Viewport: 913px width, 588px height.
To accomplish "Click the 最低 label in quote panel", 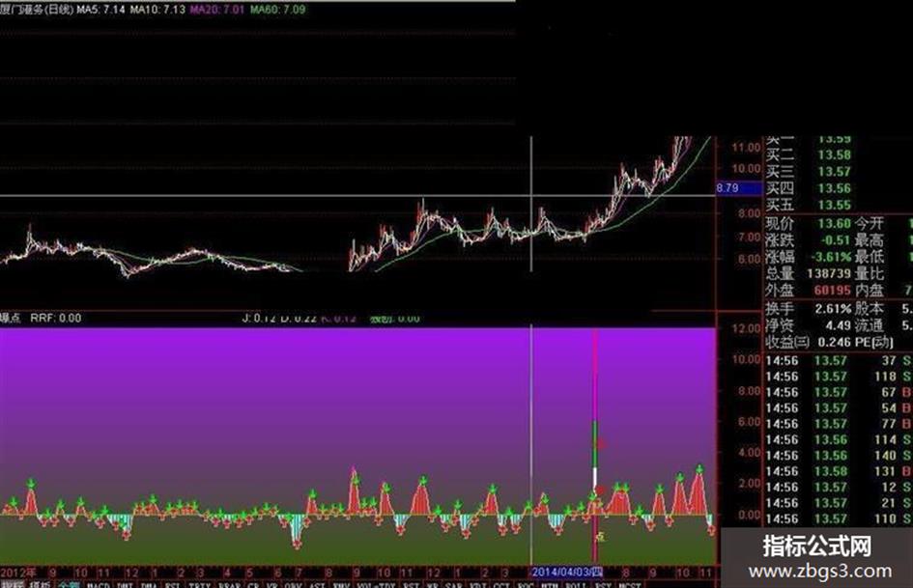I will pyautogui.click(x=870, y=257).
